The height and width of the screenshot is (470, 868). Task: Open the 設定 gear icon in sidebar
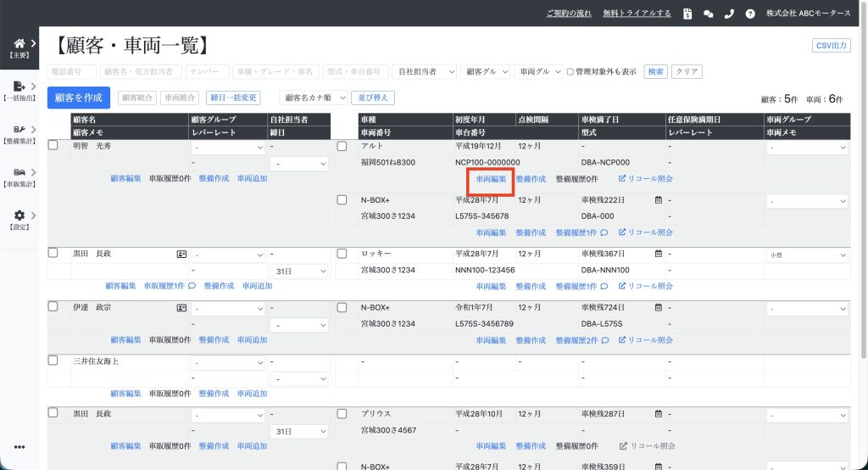click(x=19, y=216)
